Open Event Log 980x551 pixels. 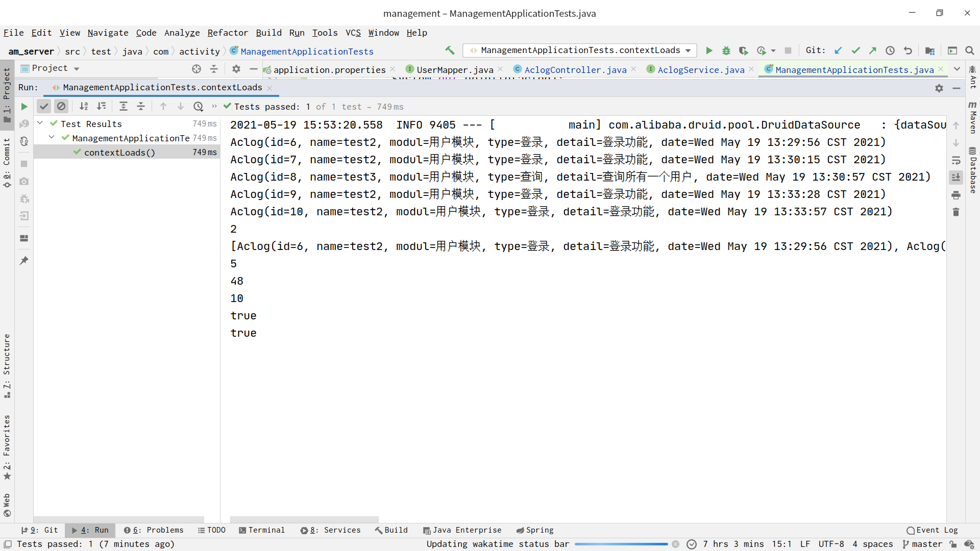coord(932,530)
